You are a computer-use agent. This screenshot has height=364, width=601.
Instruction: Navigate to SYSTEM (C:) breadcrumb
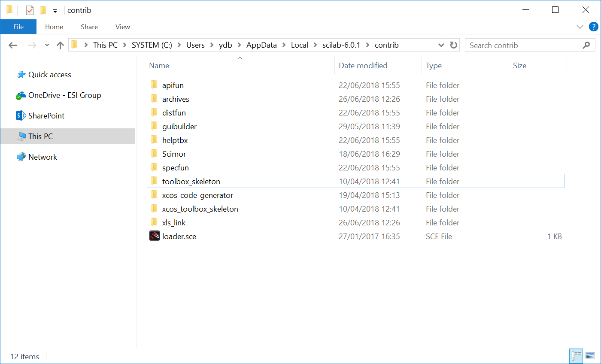(152, 45)
